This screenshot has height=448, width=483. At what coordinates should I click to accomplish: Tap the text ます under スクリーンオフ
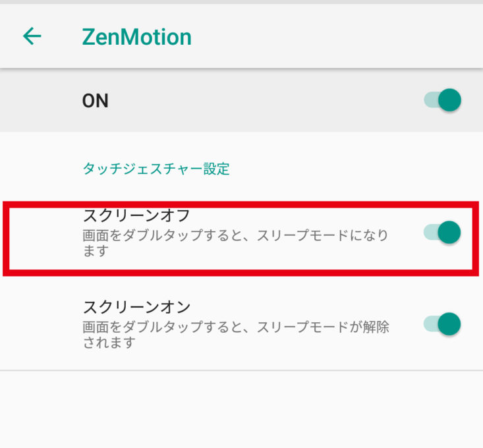[95, 251]
